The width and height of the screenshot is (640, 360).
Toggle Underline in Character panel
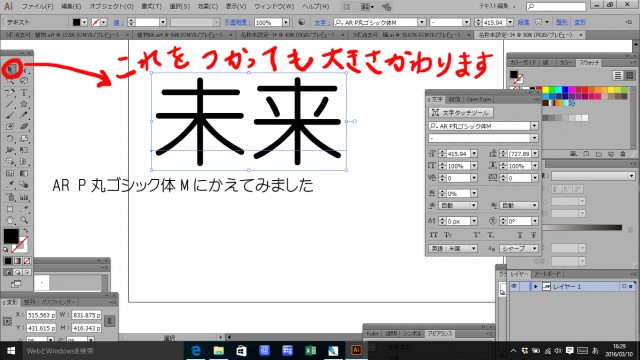[520, 235]
